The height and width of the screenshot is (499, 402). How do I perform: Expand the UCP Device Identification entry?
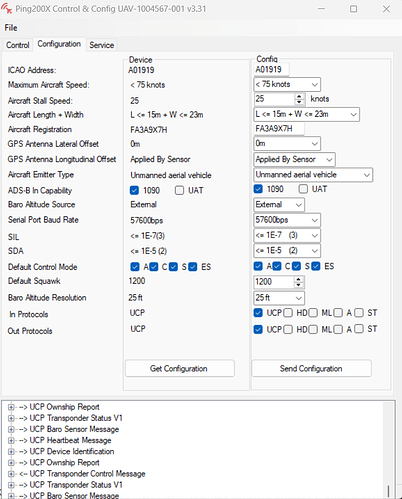click(11, 452)
